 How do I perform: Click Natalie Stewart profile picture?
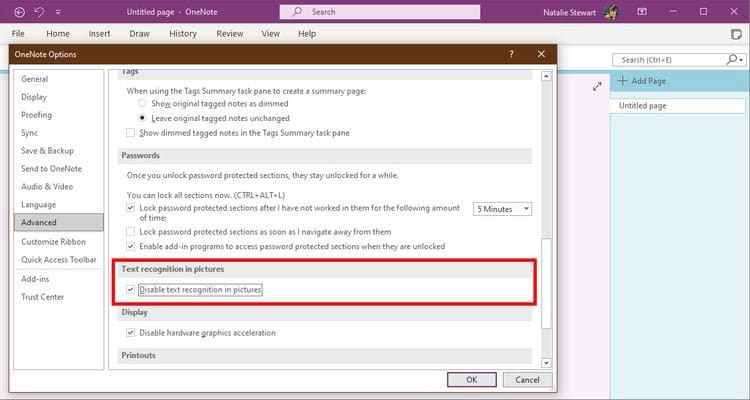click(x=611, y=12)
